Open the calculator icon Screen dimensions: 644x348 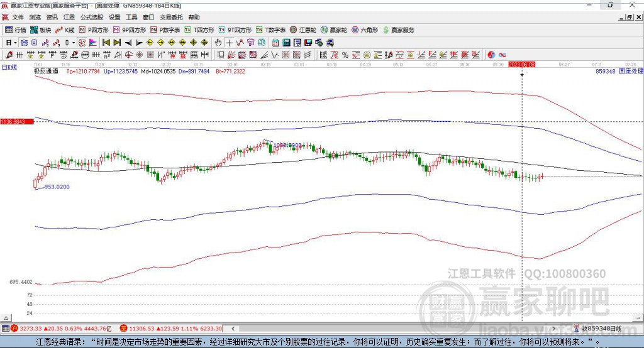coord(287,43)
